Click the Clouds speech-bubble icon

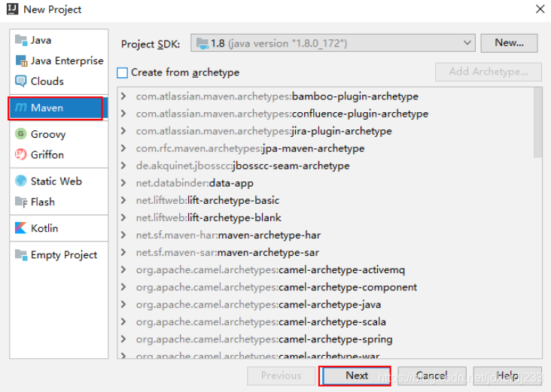pyautogui.click(x=21, y=81)
